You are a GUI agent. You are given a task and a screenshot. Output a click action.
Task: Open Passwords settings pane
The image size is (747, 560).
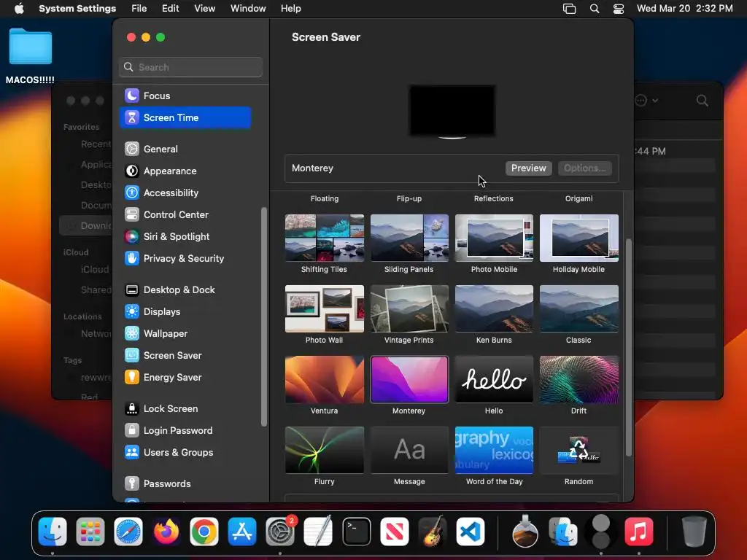pos(185,484)
